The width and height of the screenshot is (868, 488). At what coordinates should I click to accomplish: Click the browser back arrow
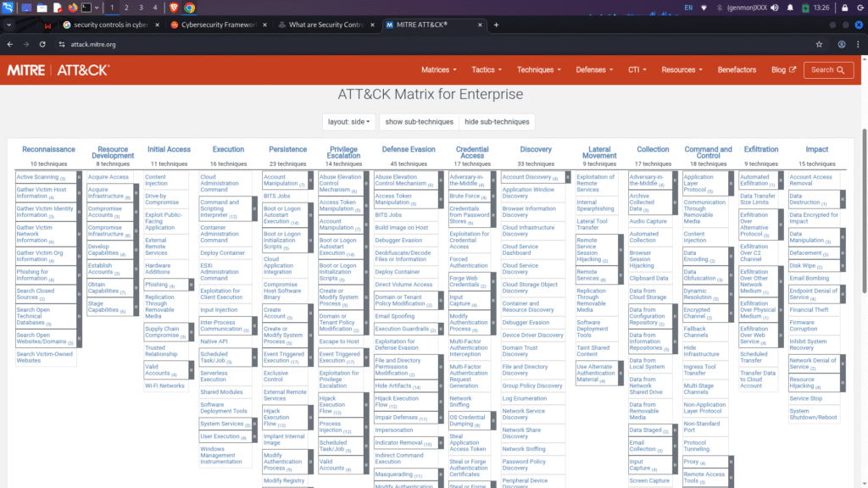(10, 44)
